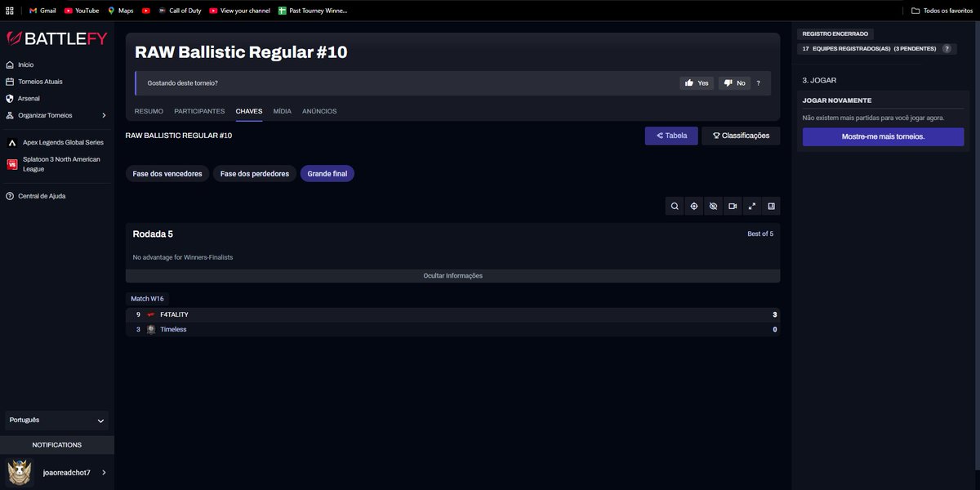Click Mostre-me mais torneios button
Image resolution: width=980 pixels, height=490 pixels.
click(883, 136)
